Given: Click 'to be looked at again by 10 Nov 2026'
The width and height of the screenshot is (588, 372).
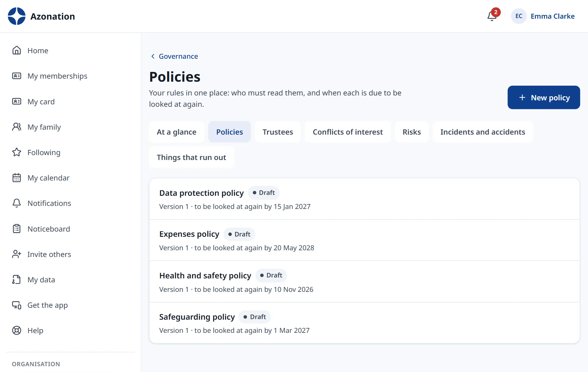Looking at the screenshot, I should (x=254, y=289).
